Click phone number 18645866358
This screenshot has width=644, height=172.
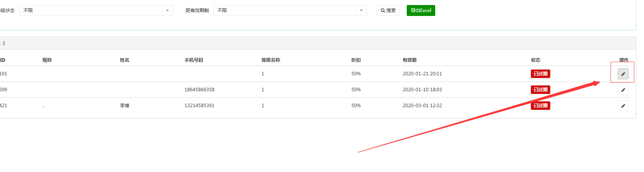point(199,90)
